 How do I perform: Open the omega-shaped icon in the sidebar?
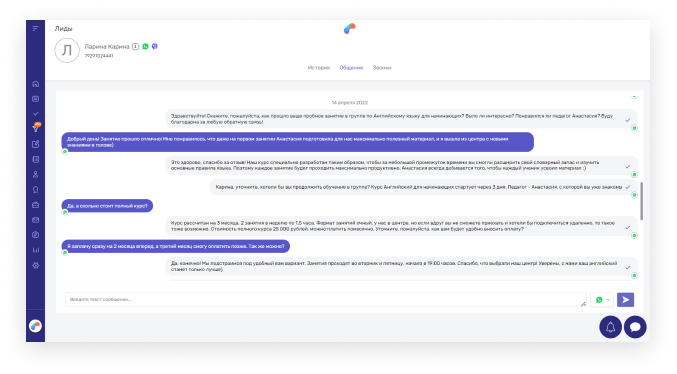point(35,190)
